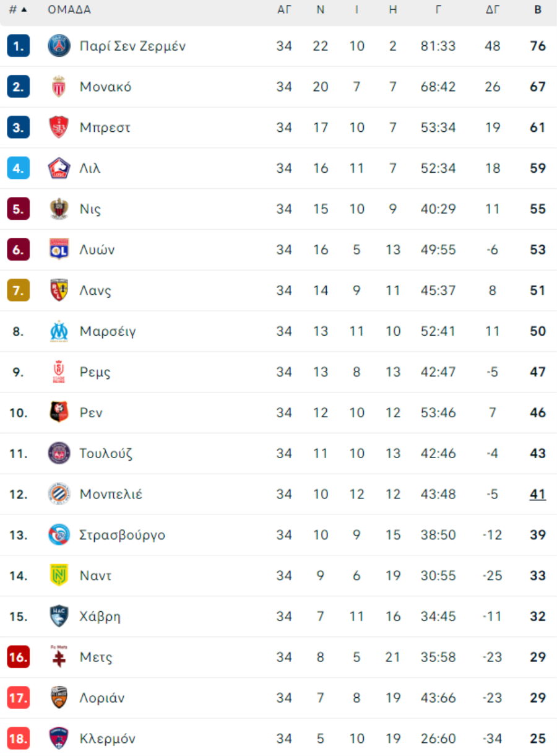
Task: Click the underlined 41 points value
Action: pos(538,494)
